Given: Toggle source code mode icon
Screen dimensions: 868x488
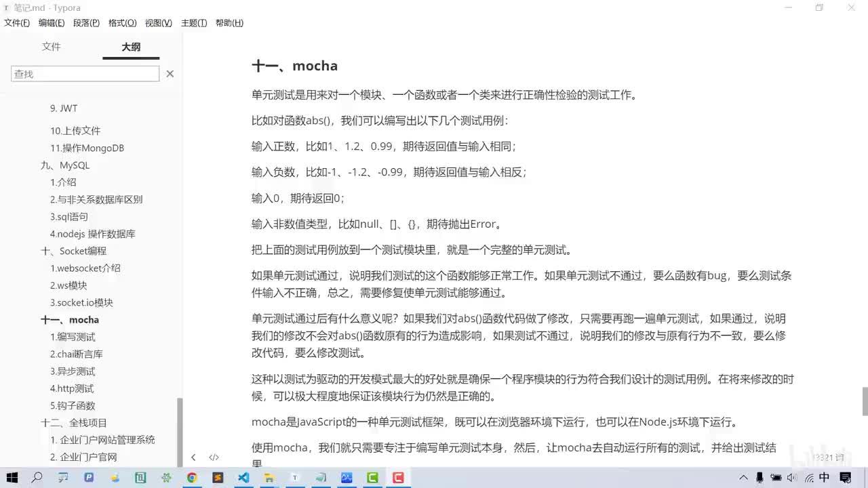Looking at the screenshot, I should pyautogui.click(x=214, y=457).
